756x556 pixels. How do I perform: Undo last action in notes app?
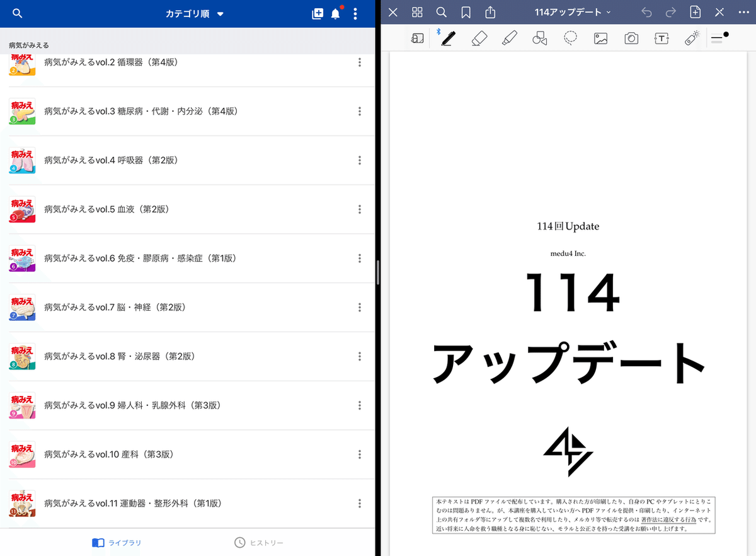pyautogui.click(x=646, y=13)
